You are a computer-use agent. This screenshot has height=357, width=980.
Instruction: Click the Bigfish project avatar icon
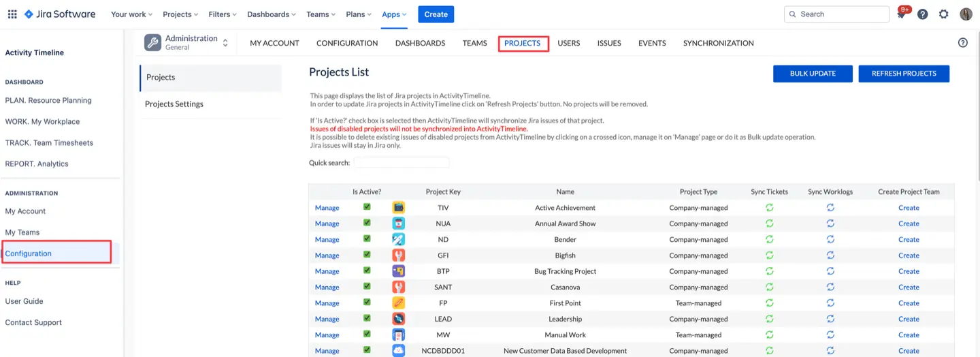(x=398, y=255)
